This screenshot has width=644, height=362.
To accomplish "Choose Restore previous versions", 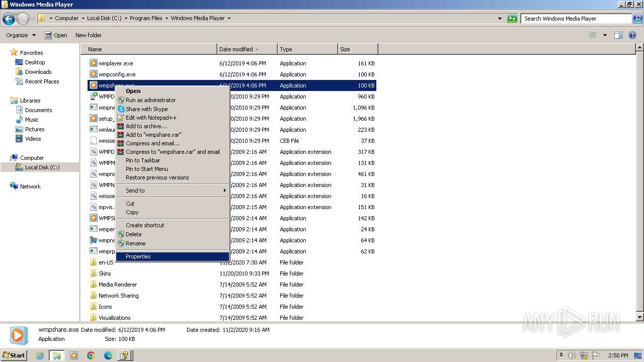I will tap(173, 177).
